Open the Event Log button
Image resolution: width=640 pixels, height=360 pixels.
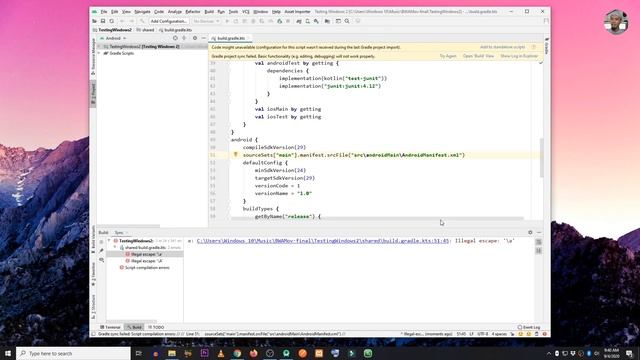coord(529,327)
